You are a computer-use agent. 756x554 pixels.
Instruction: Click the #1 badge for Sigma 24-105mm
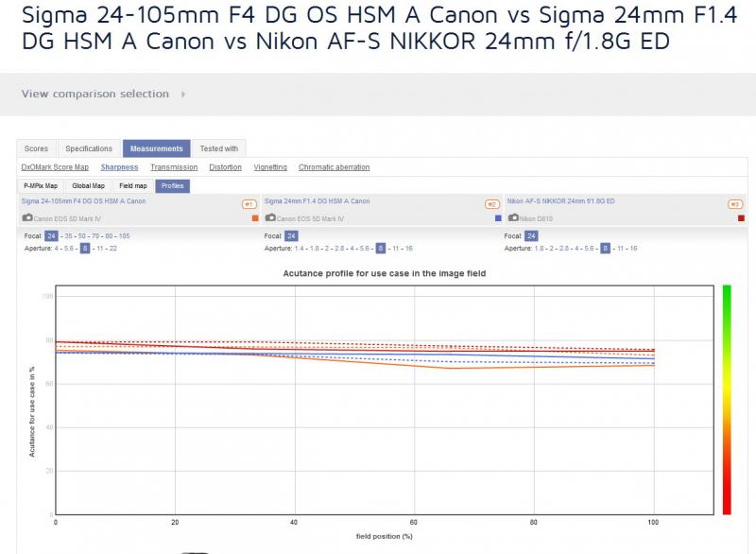[x=249, y=204]
